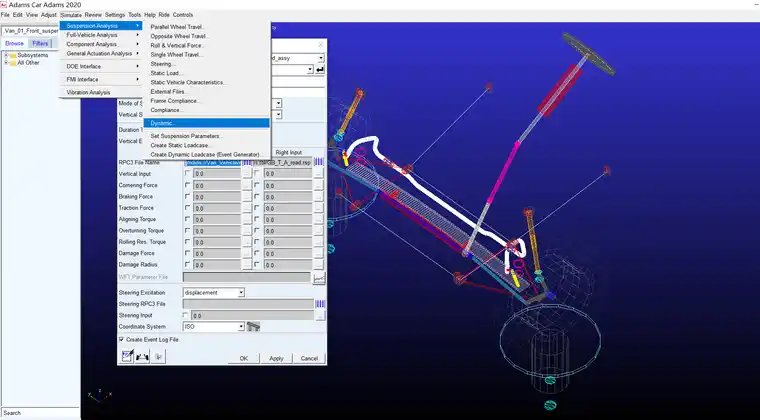Click left Damage Force value field
The height and width of the screenshot is (420, 760).
(217, 253)
